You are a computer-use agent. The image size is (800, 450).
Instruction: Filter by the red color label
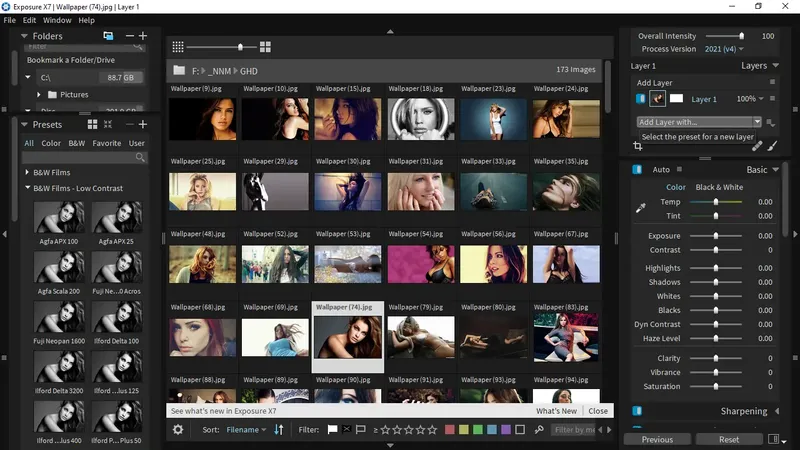[x=450, y=430]
